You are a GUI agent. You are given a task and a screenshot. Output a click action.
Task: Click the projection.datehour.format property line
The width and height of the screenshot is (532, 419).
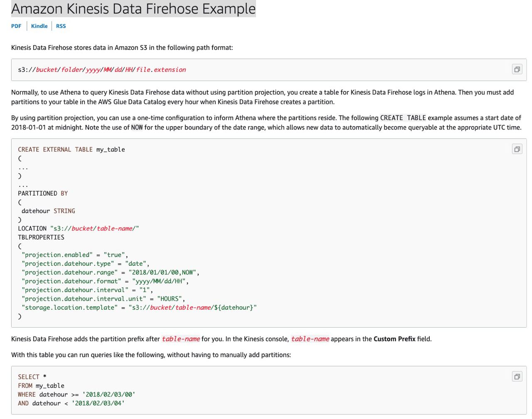point(105,281)
